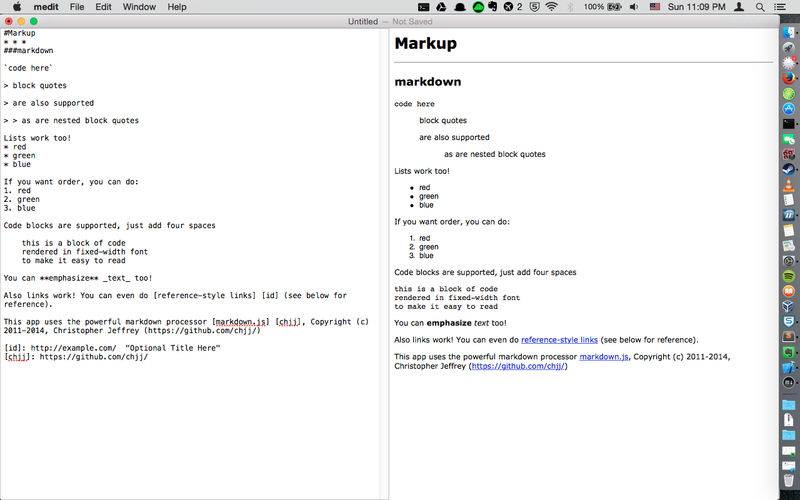
Task: Launch Firefox from the Dock
Action: [x=789, y=78]
